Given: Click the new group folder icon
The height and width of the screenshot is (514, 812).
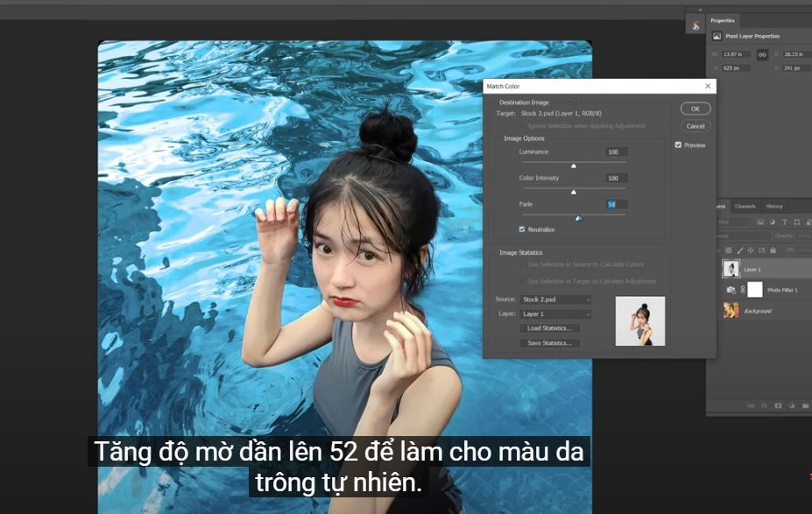Looking at the screenshot, I should tap(805, 405).
